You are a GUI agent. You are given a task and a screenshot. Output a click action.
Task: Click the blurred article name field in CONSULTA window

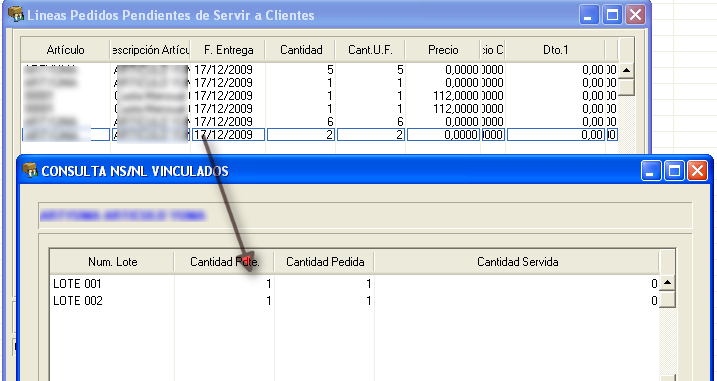click(x=365, y=215)
